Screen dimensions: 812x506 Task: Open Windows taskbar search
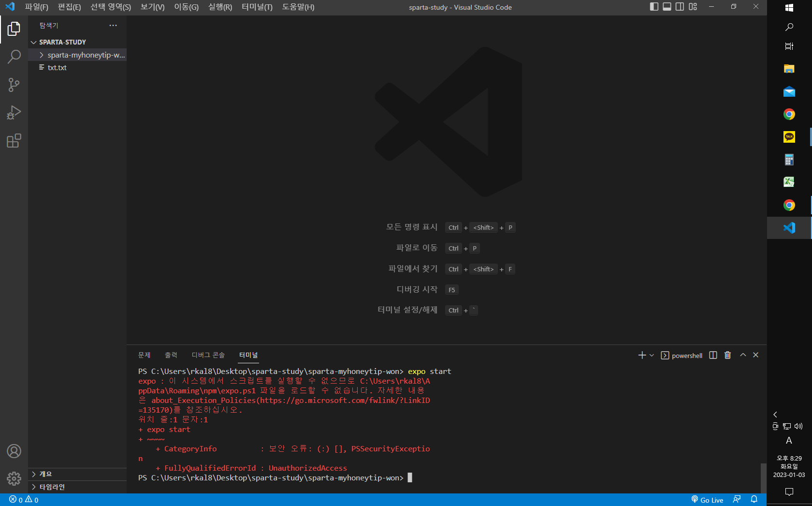point(789,27)
